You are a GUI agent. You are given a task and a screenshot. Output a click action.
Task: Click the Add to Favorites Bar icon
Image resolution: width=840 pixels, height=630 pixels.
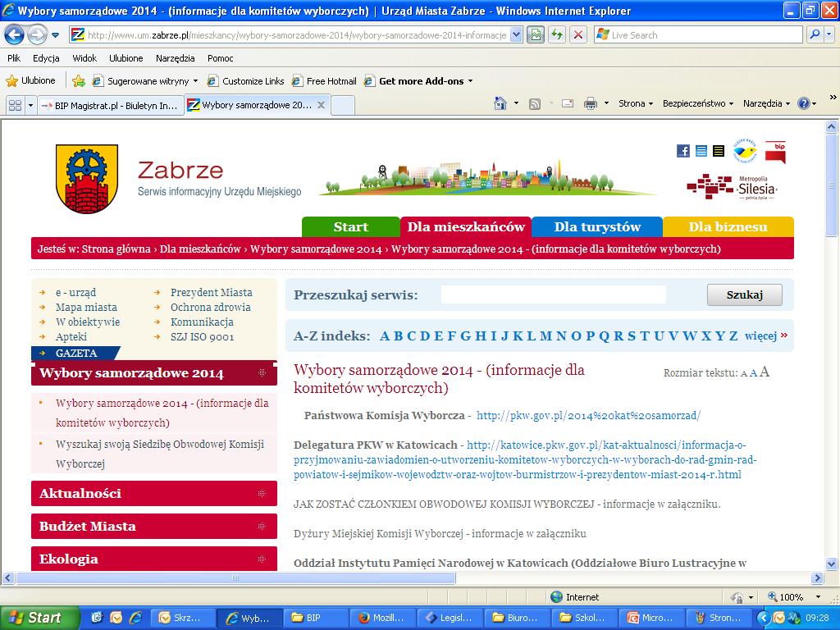79,81
